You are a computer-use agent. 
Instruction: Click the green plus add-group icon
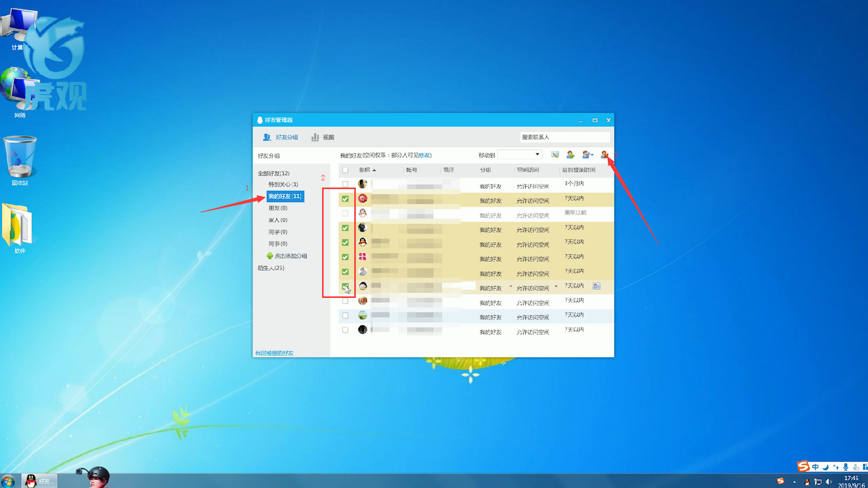coord(270,255)
